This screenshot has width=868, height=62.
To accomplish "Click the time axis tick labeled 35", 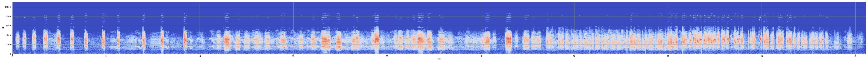I will [668, 56].
